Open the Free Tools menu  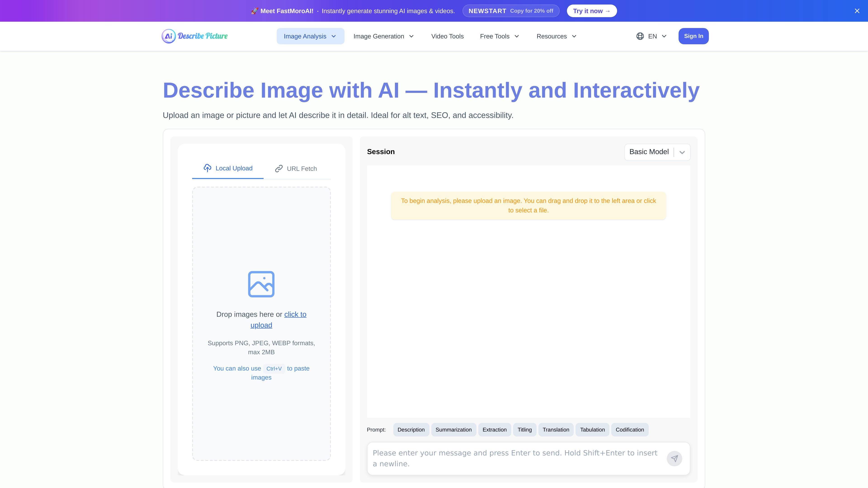click(x=500, y=36)
